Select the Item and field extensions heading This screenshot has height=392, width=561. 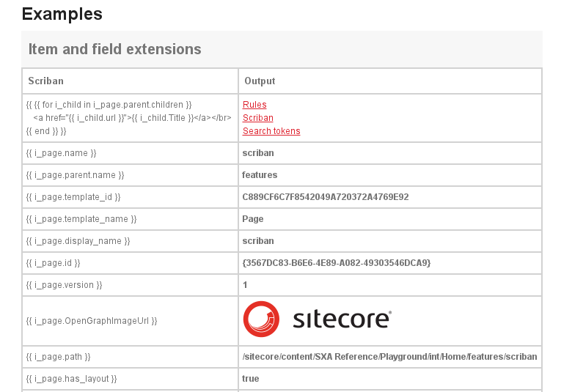[x=115, y=49]
